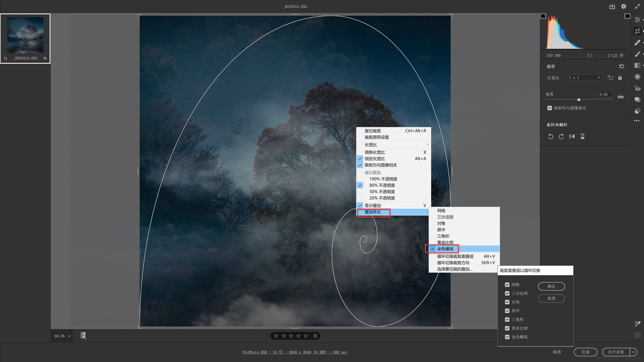Open preferences gear icon at top
The image size is (644, 362).
(624, 7)
